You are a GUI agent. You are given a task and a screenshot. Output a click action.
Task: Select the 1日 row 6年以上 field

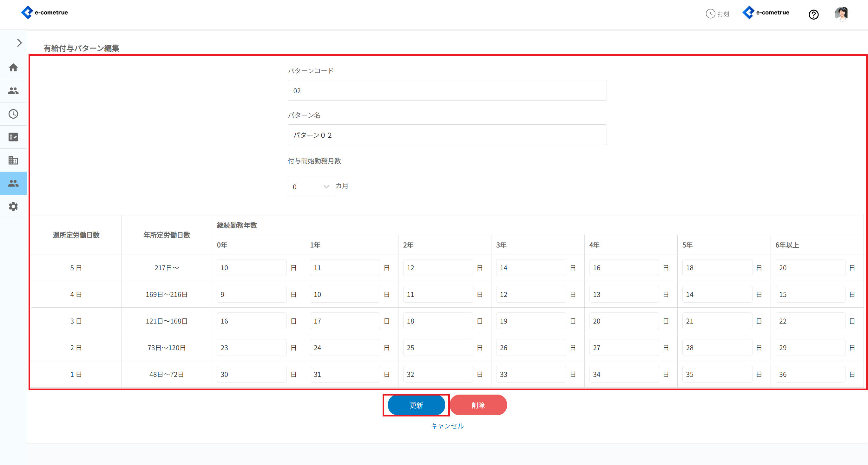[810, 374]
